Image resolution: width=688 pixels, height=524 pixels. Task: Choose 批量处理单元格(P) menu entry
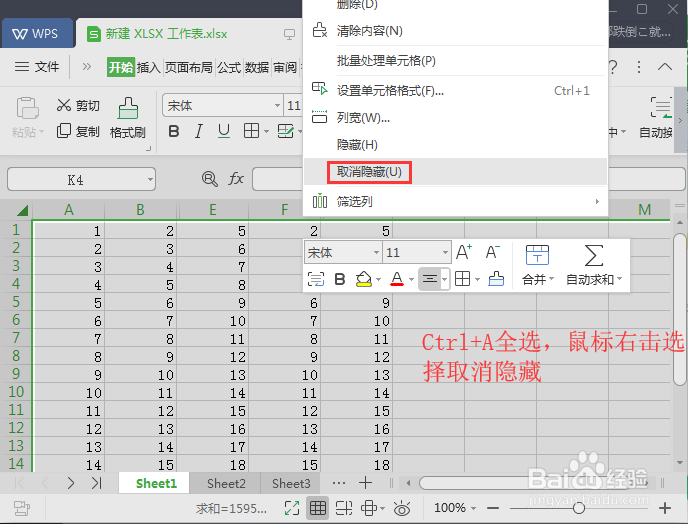pyautogui.click(x=386, y=61)
